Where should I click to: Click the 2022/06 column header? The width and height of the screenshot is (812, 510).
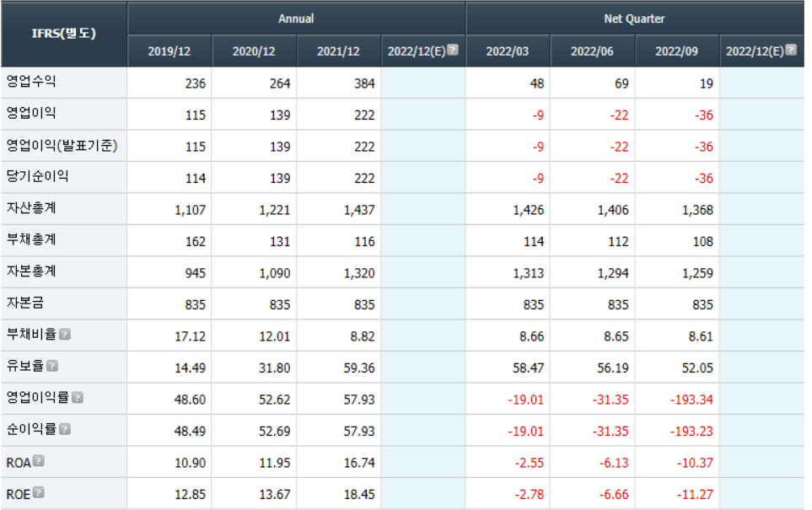coord(592,51)
